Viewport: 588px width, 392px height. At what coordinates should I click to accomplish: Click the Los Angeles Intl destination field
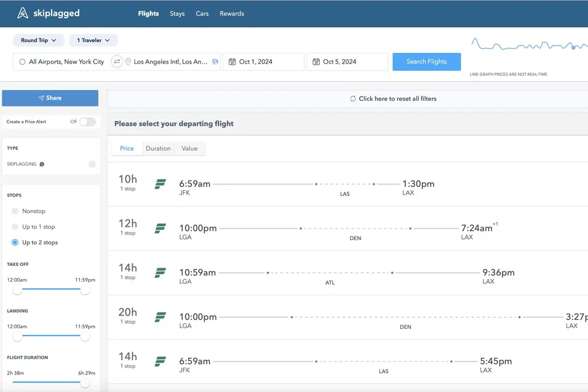[169, 61]
